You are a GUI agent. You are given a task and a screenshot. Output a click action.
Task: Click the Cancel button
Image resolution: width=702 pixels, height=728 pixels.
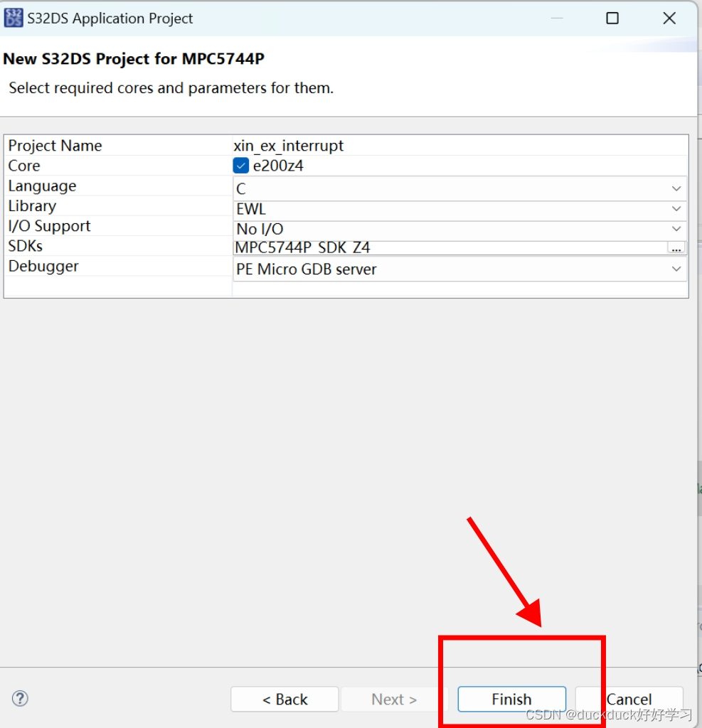(x=629, y=699)
